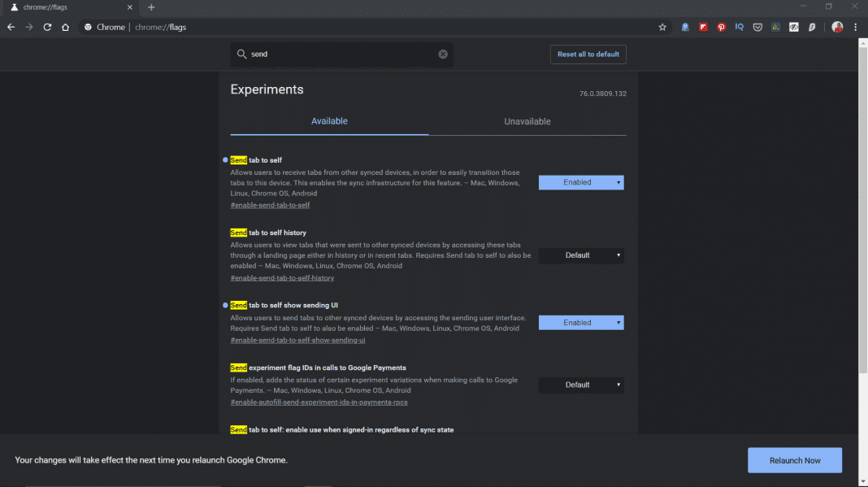Open the #enable-send-tab-to-self link

pyautogui.click(x=270, y=205)
